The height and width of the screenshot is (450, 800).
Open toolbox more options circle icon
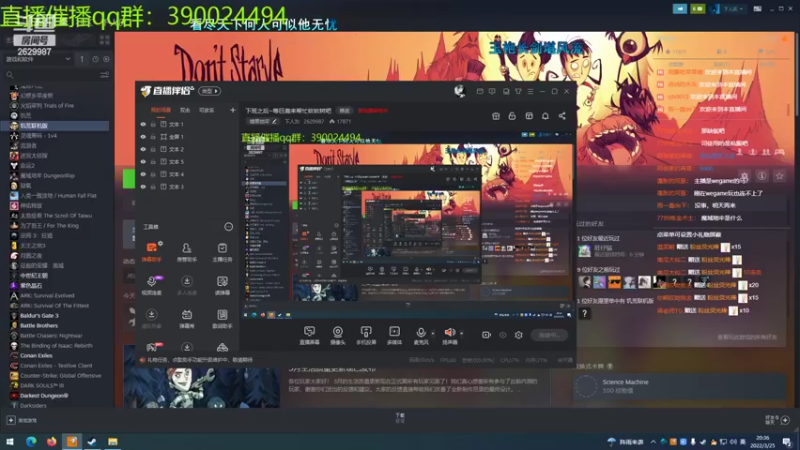[x=229, y=227]
